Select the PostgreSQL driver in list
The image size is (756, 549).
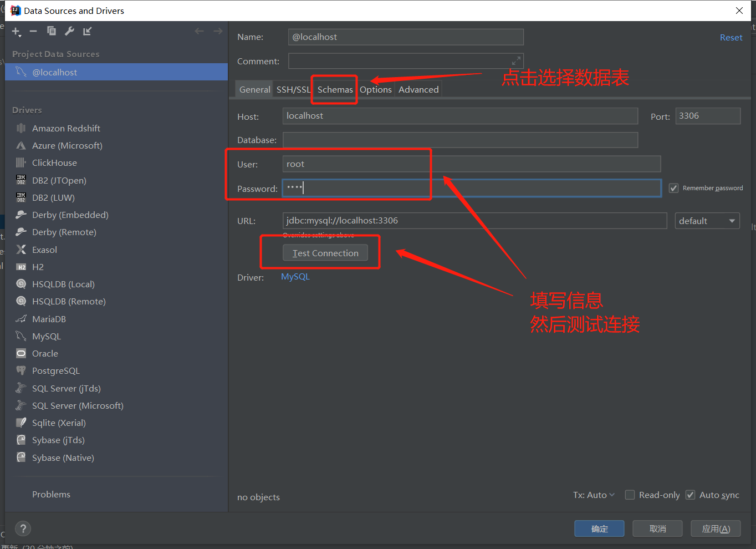pyautogui.click(x=55, y=371)
